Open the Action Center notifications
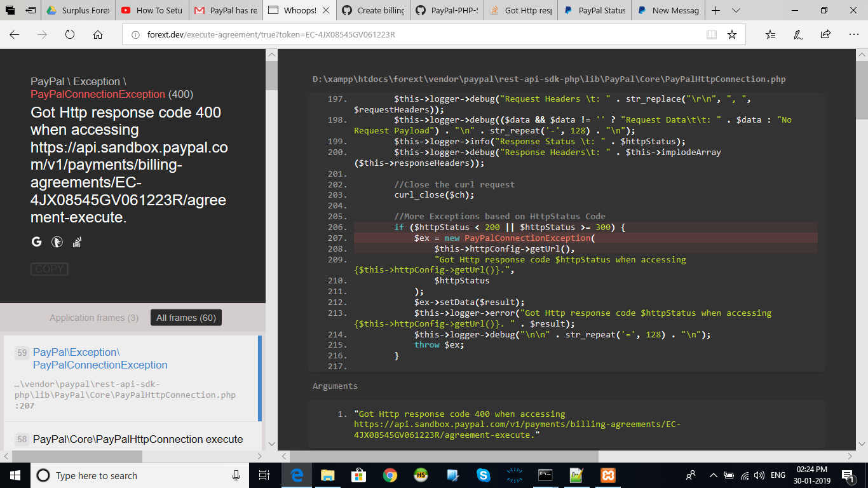 (847, 475)
